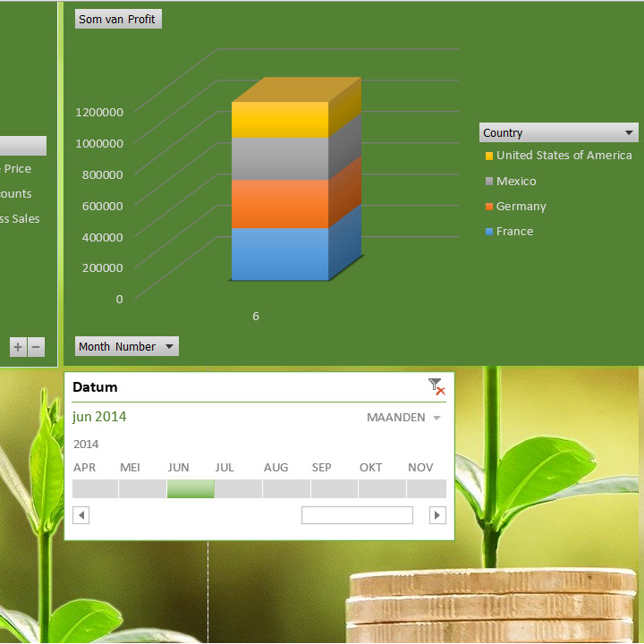The width and height of the screenshot is (644, 644).
Task: Click the France legend entry
Action: click(514, 232)
